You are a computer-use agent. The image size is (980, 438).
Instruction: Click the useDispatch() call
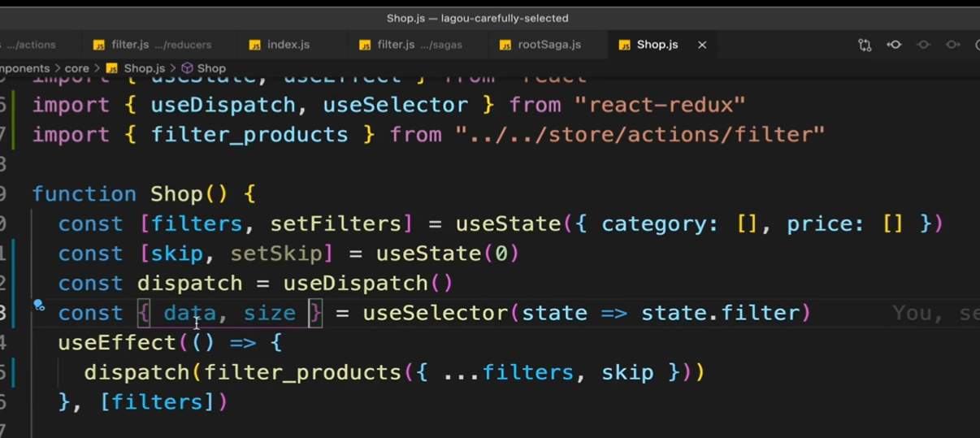point(368,283)
